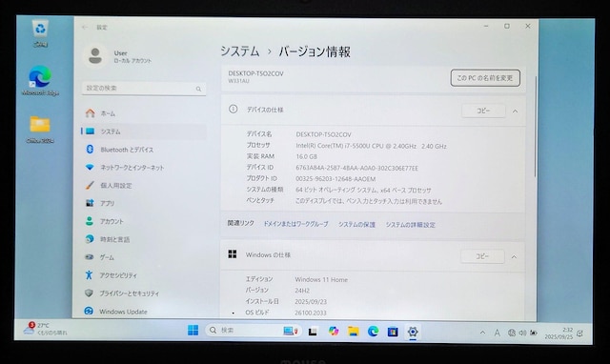Viewport: 610px width, 364px height.
Task: Open Edge from the taskbar
Action: point(373,332)
